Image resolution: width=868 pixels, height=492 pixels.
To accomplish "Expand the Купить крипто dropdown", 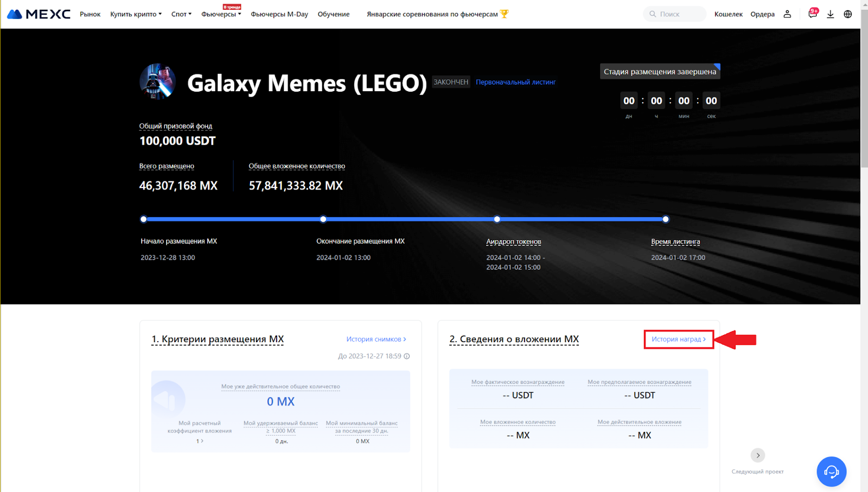I will pos(136,14).
